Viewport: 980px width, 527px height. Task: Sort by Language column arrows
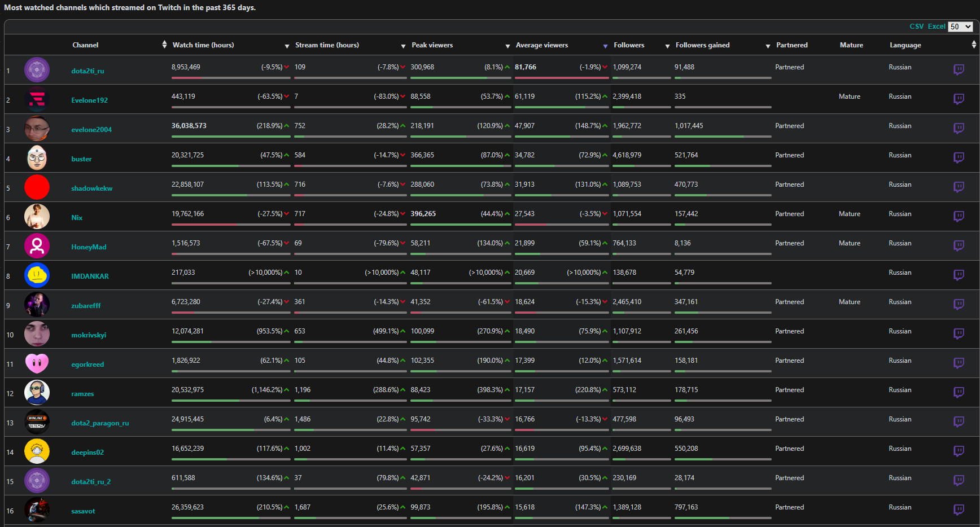pyautogui.click(x=974, y=45)
